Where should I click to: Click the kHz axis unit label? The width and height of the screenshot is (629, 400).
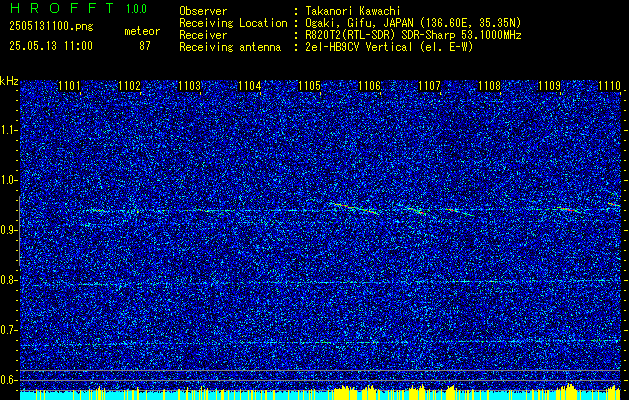pos(9,81)
